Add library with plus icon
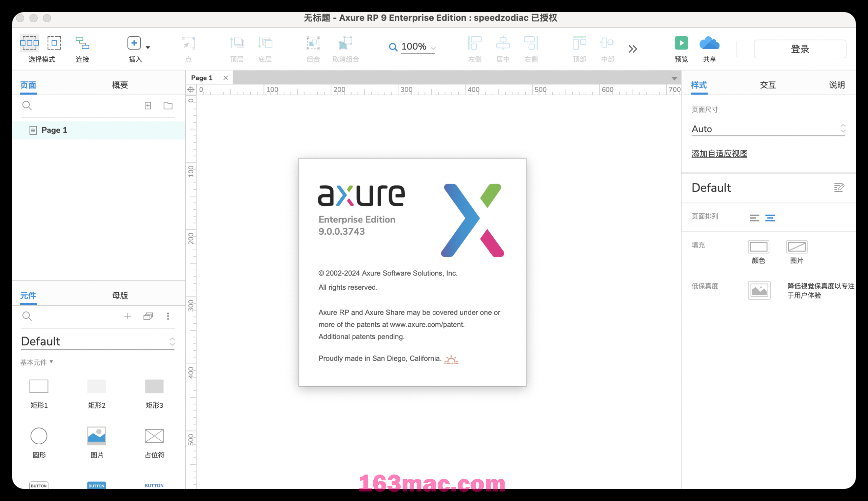 coord(127,316)
